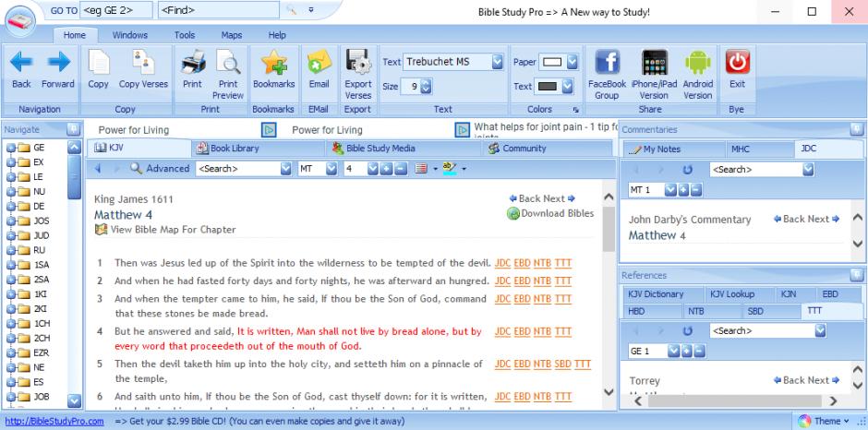Open the MT book selector dropdown
Screen dimensions: 868x430
pyautogui.click(x=331, y=169)
